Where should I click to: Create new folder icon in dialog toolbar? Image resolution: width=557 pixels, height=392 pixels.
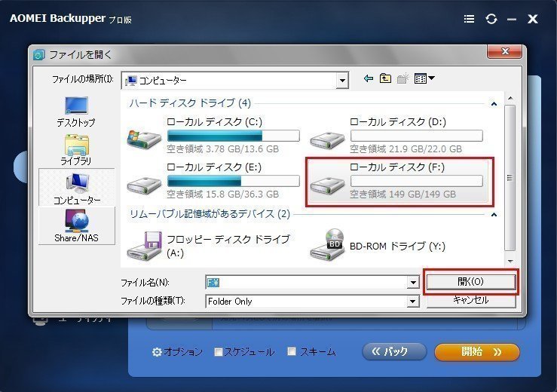pyautogui.click(x=402, y=78)
